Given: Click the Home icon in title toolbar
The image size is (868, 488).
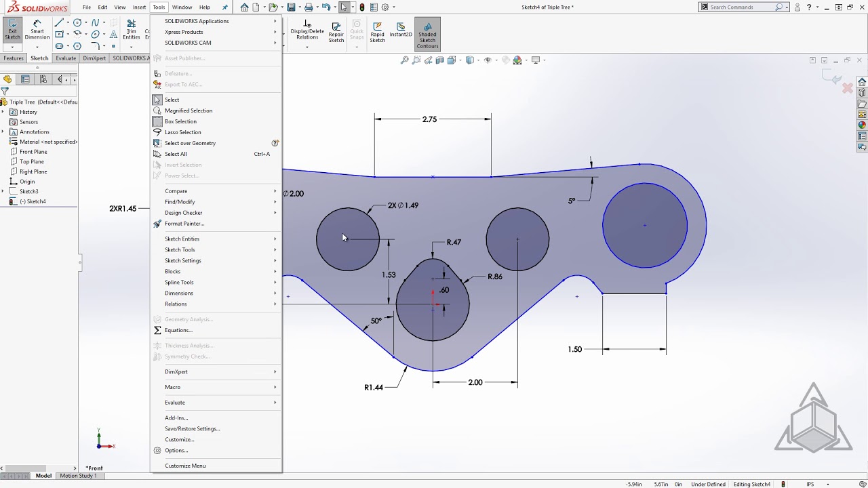Looking at the screenshot, I should point(244,7).
